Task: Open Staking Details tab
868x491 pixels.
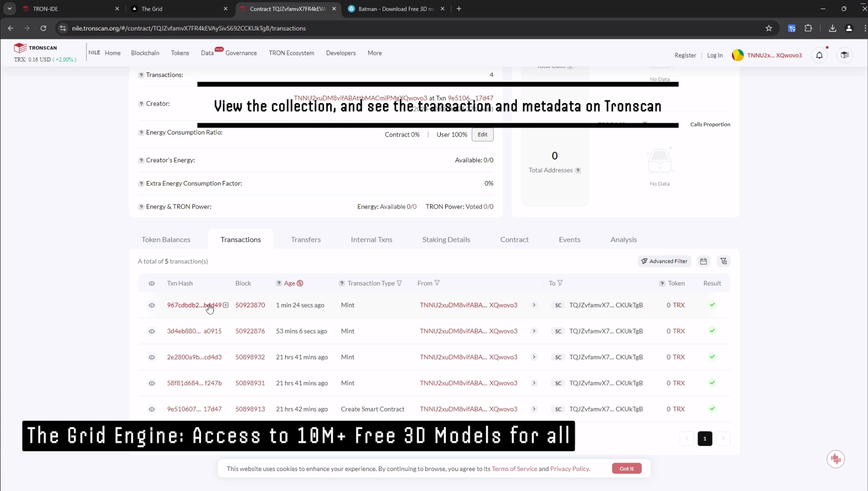Action: click(446, 239)
